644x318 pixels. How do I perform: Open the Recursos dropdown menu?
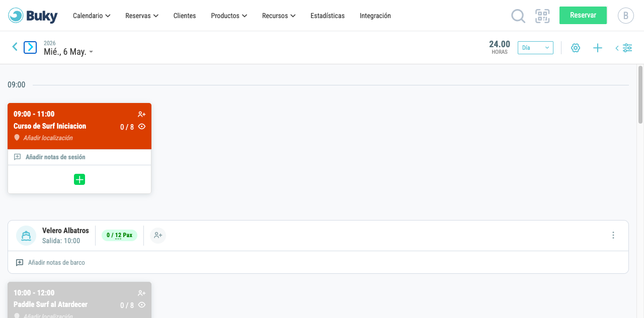coord(279,16)
